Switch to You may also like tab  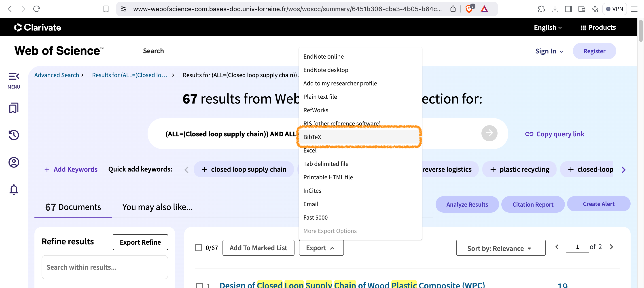pyautogui.click(x=157, y=207)
